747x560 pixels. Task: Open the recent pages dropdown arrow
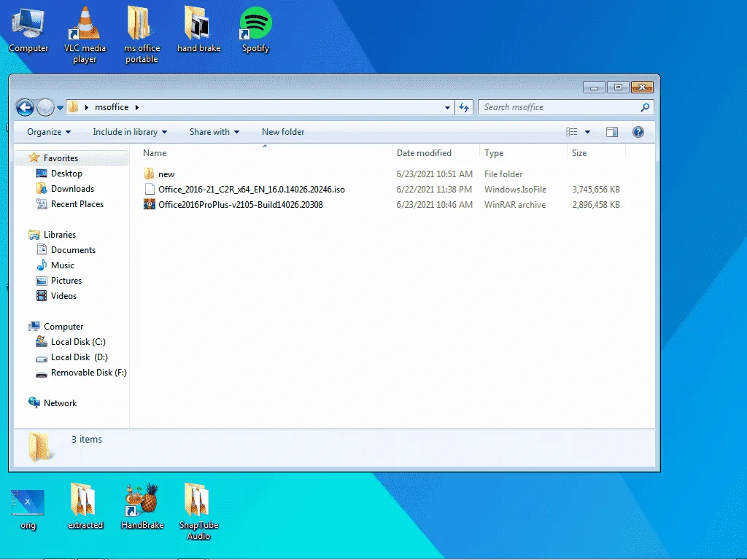click(60, 108)
